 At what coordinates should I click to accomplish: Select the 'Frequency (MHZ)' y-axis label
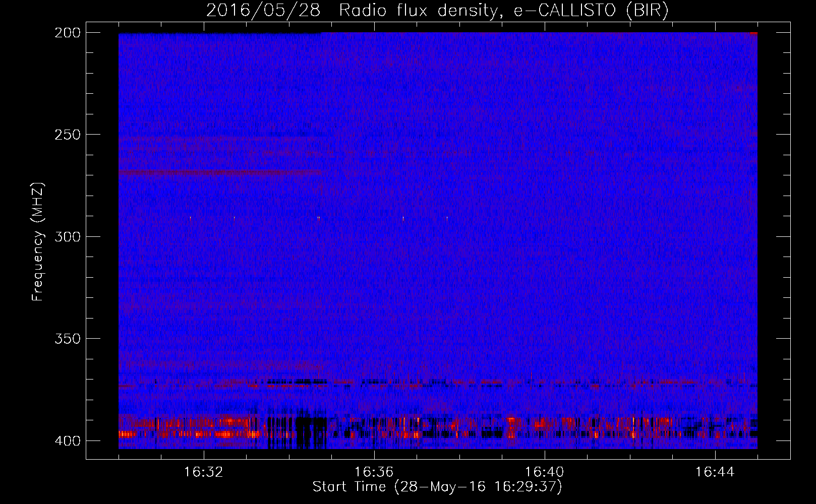pyautogui.click(x=38, y=242)
